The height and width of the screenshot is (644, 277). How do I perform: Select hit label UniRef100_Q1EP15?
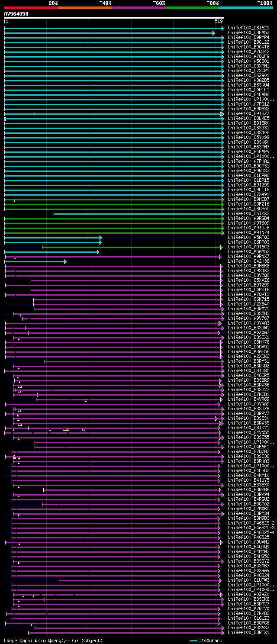point(248,180)
